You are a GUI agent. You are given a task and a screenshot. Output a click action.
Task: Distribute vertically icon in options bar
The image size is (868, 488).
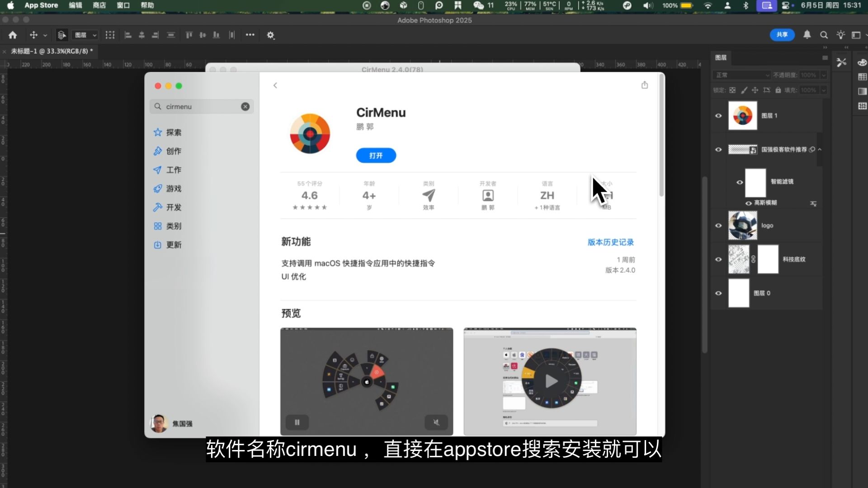(171, 35)
